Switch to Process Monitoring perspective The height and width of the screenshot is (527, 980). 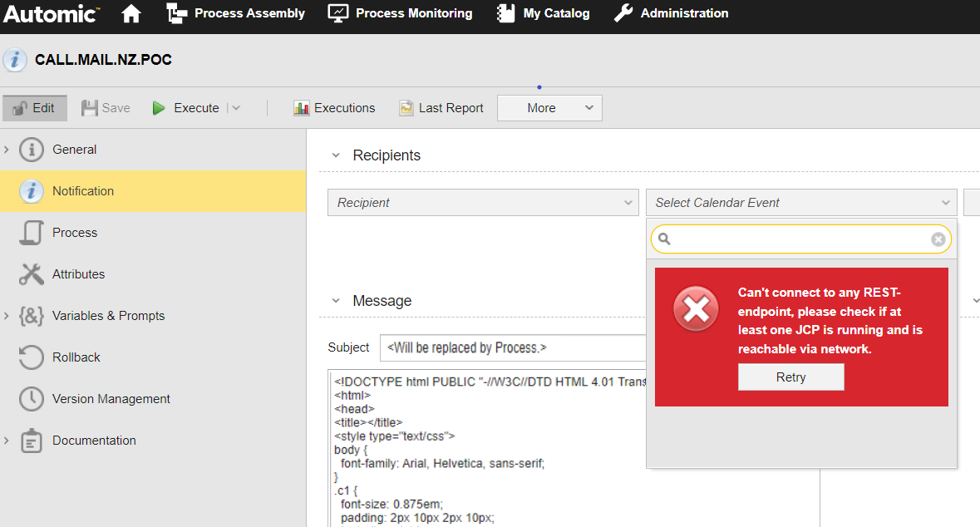(x=400, y=14)
